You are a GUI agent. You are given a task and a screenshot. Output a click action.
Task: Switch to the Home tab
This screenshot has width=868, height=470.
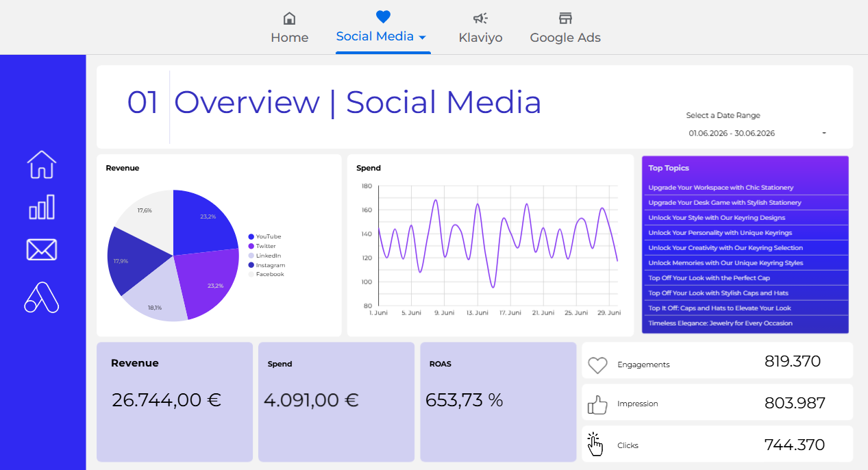(x=289, y=38)
